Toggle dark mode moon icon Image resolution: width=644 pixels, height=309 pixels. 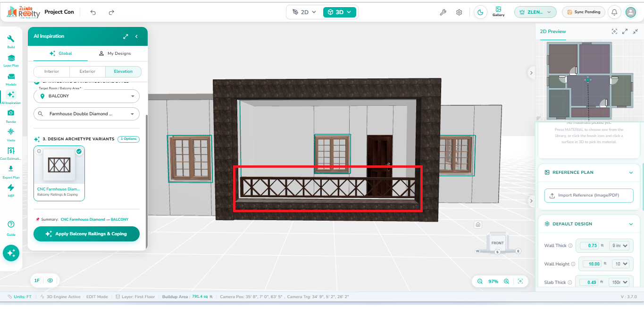tap(480, 12)
